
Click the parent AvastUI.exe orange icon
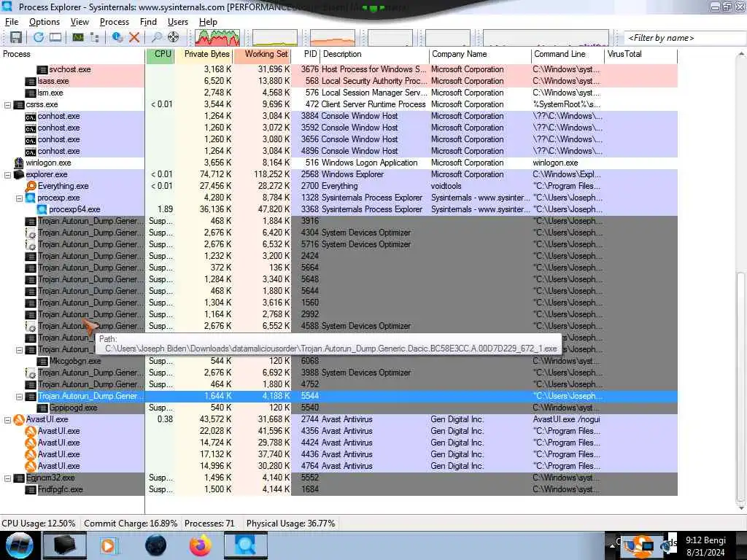[x=19, y=419]
